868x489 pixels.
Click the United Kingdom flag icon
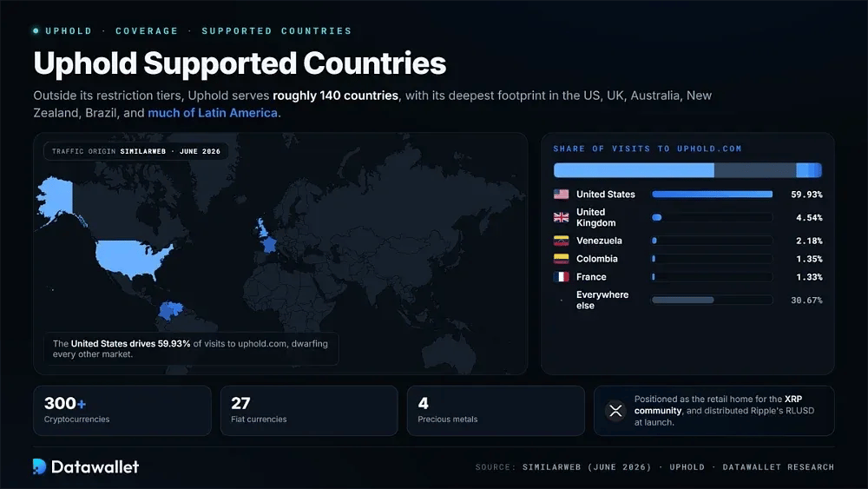(x=561, y=218)
